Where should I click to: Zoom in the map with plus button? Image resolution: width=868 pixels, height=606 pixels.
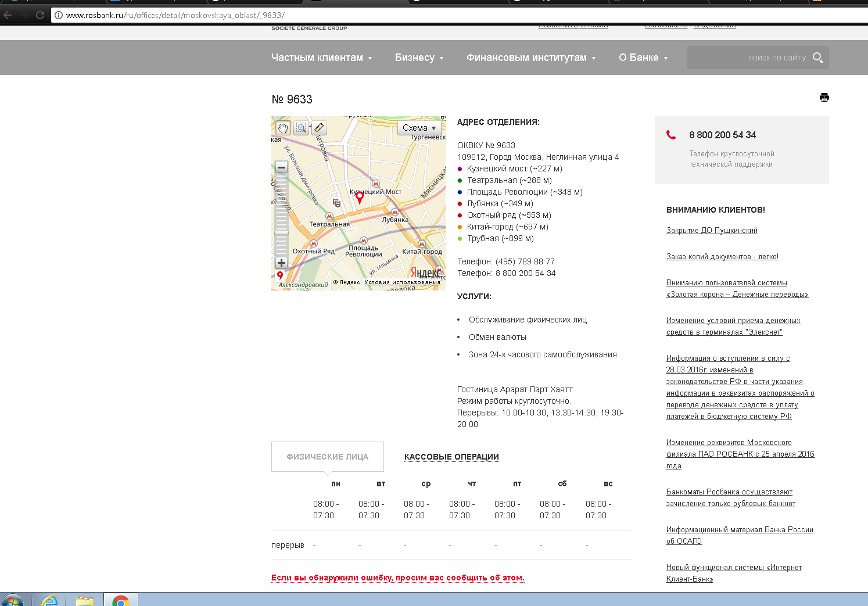click(x=281, y=263)
